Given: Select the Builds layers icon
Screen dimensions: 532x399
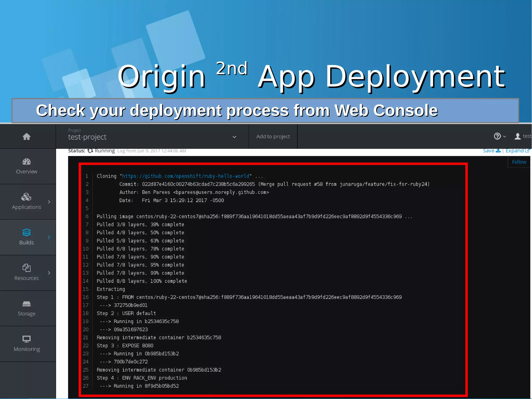Looking at the screenshot, I should click(x=26, y=232).
